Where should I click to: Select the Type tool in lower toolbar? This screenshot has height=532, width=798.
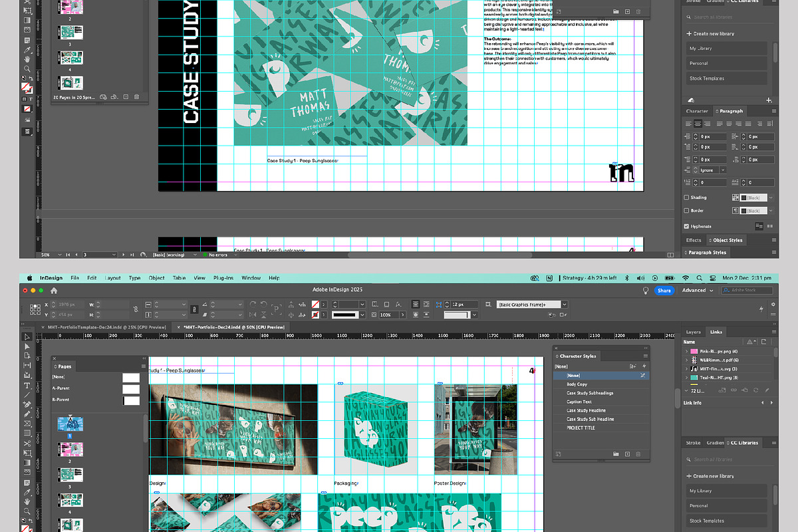[x=27, y=385]
